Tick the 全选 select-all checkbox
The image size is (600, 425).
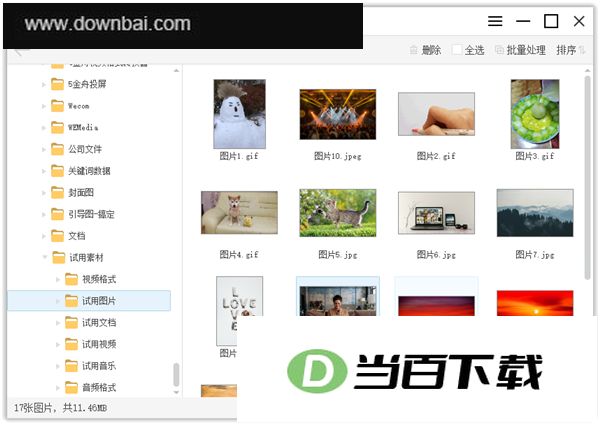(457, 50)
